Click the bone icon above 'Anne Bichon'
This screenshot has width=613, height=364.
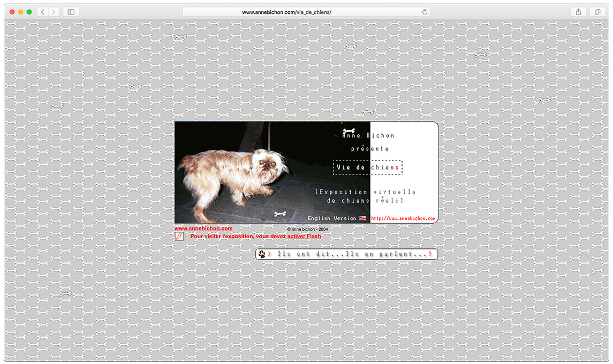coord(349,130)
